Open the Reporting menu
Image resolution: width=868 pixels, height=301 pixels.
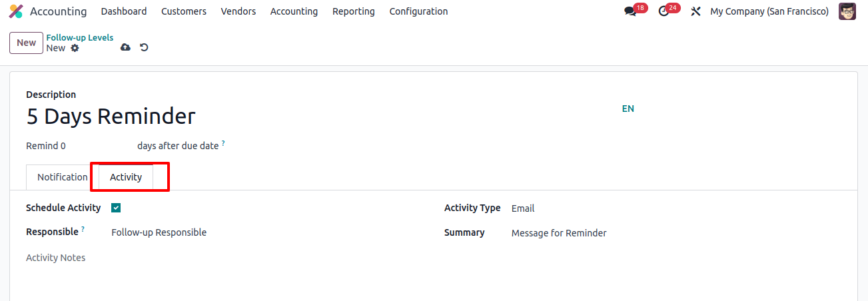(x=354, y=11)
